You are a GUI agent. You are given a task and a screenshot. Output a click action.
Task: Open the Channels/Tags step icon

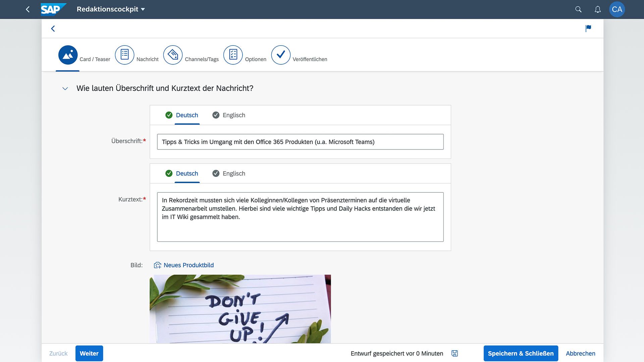pyautogui.click(x=173, y=55)
